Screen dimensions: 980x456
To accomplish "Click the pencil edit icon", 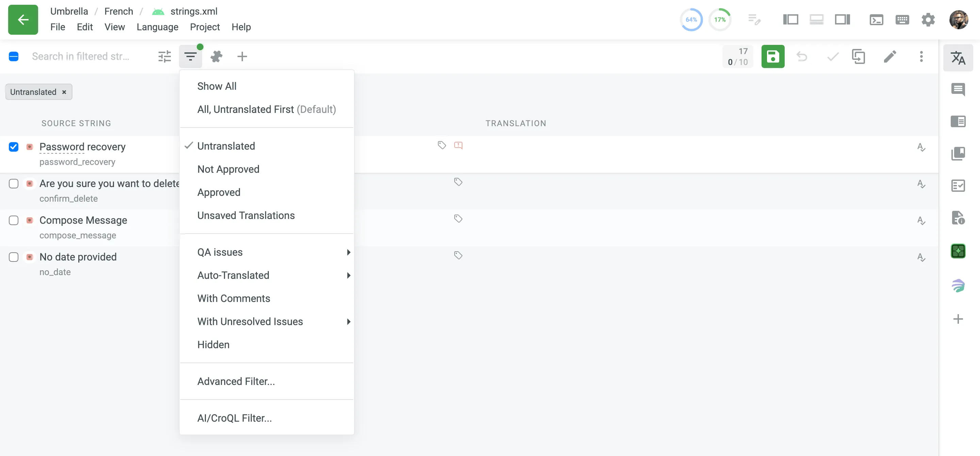I will (890, 57).
